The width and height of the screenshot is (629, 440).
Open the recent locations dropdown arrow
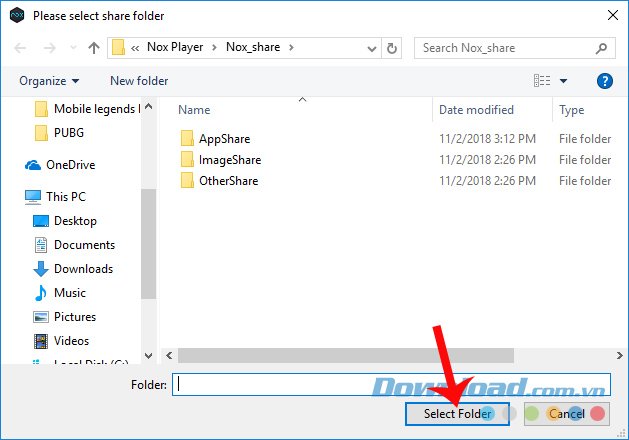(x=73, y=48)
